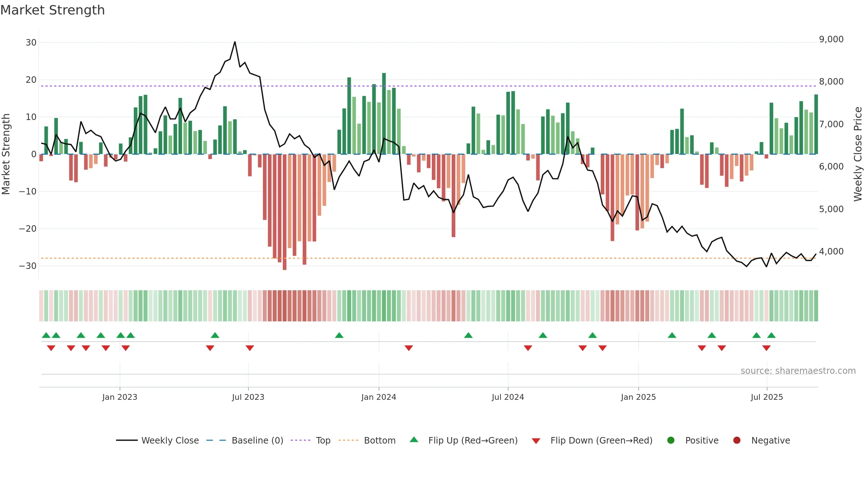Click the Market Strength chart title
Viewport: 868px width, 488px height.
tap(52, 10)
